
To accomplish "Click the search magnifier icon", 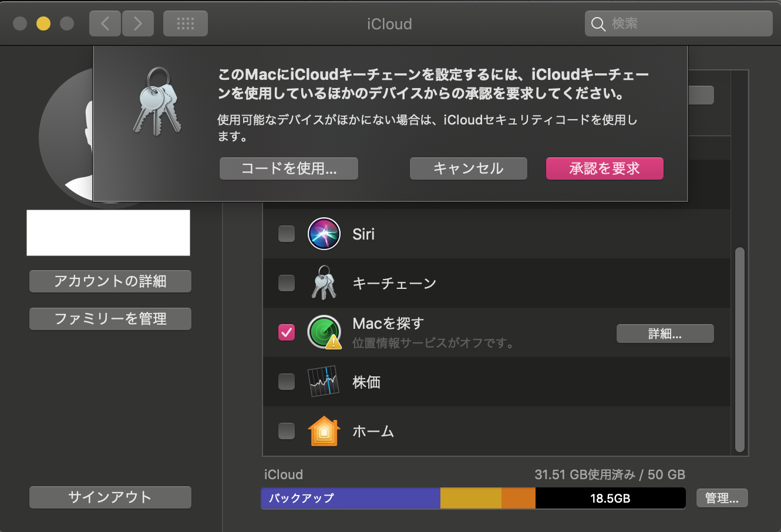I will click(x=598, y=24).
